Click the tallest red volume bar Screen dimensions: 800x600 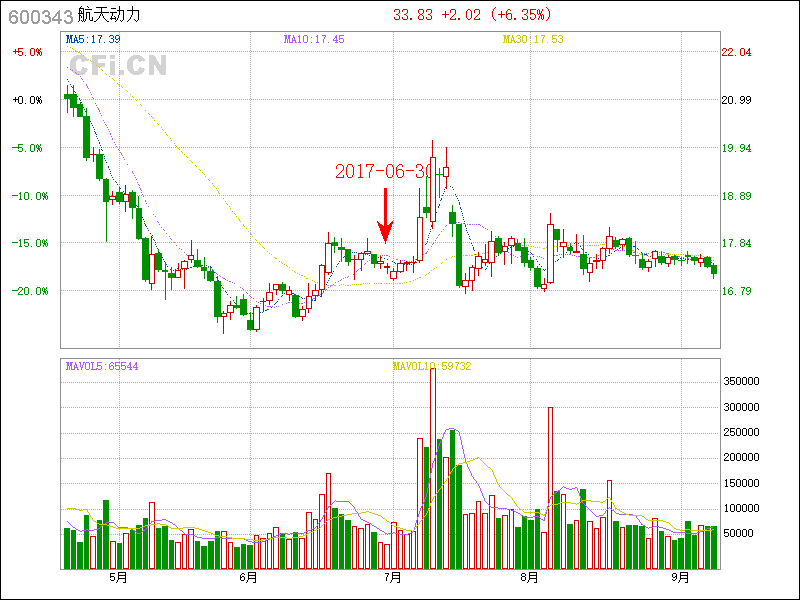(x=432, y=470)
